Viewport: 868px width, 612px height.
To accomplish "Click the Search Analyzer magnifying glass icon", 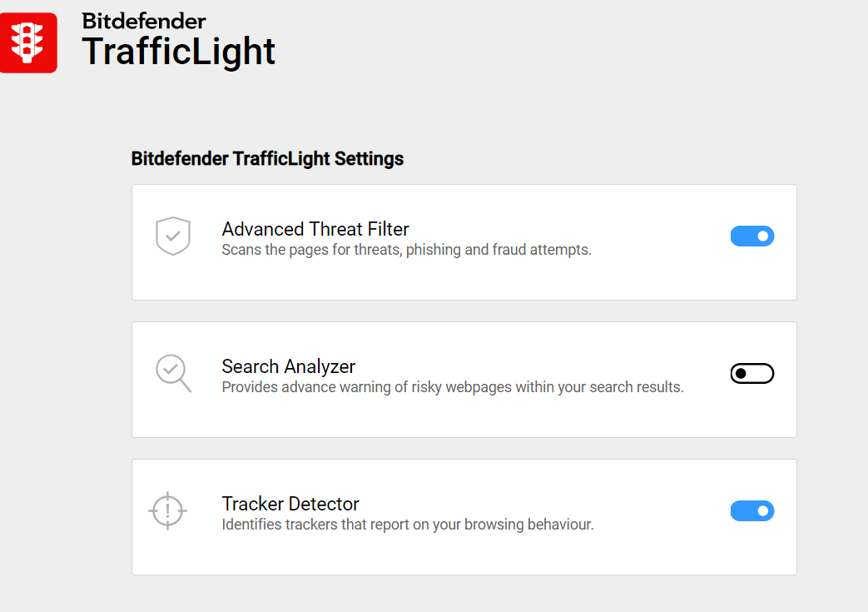I will pos(173,373).
